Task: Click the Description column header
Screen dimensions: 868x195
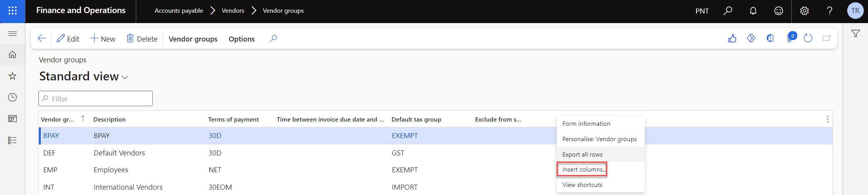Action: click(109, 119)
